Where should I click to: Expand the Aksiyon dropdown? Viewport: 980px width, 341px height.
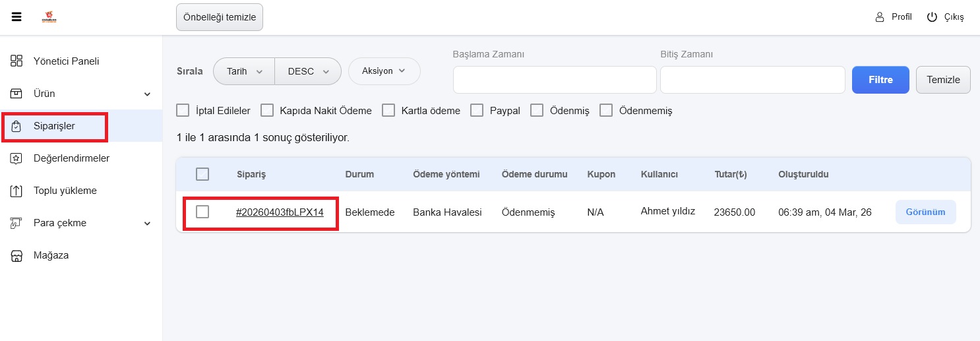click(x=384, y=71)
